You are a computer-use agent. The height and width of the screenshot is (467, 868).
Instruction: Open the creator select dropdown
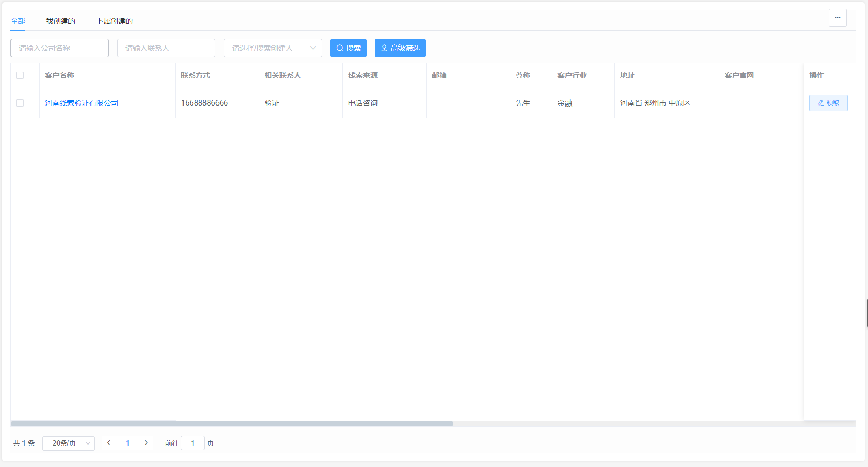click(273, 48)
